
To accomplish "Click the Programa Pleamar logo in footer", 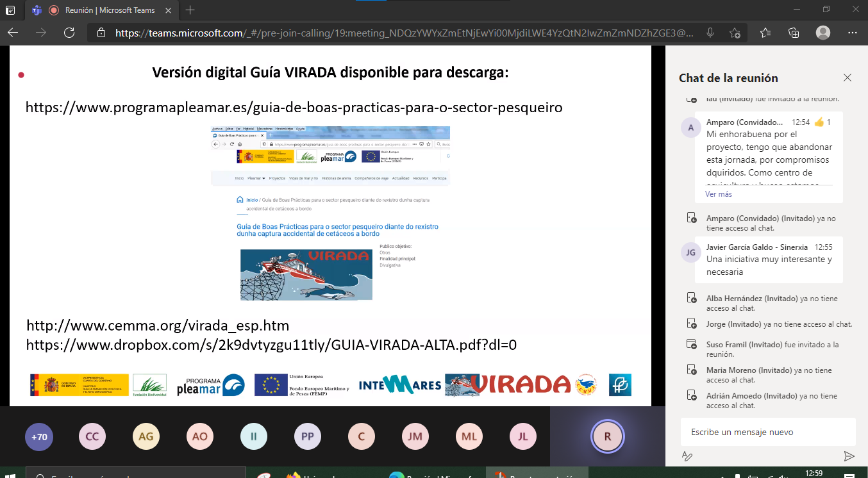I will pyautogui.click(x=210, y=385).
